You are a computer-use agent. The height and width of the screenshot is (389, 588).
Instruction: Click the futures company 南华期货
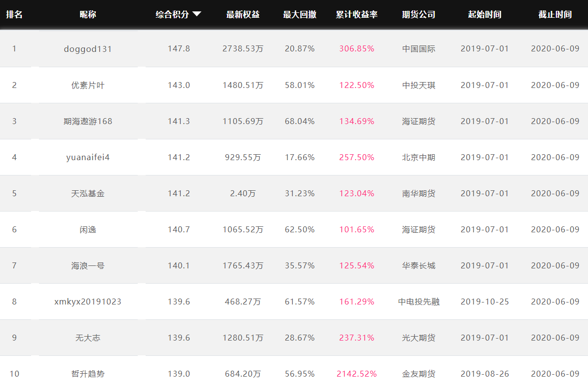[419, 193]
